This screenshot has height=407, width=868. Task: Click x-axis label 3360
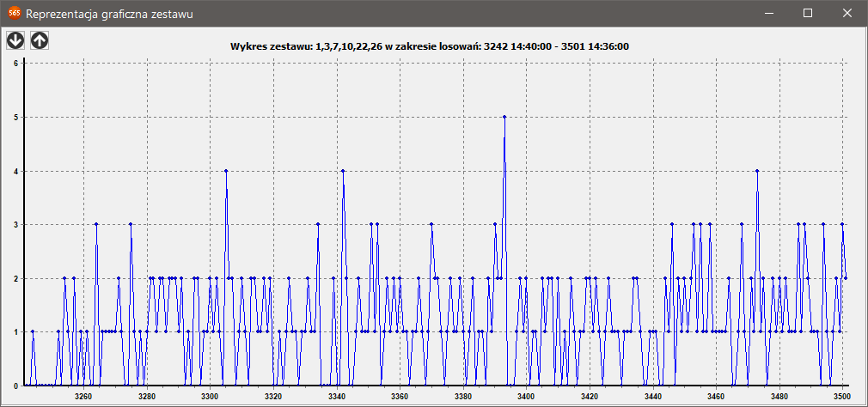click(x=400, y=396)
